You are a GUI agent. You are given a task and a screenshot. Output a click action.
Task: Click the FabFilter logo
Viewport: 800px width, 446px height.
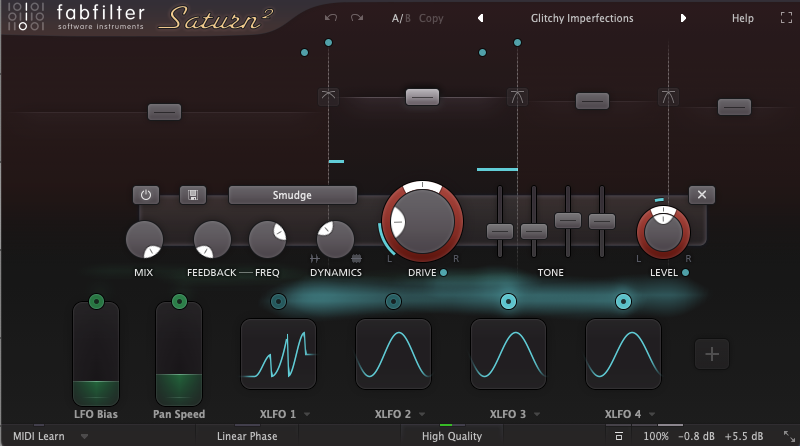pyautogui.click(x=77, y=17)
